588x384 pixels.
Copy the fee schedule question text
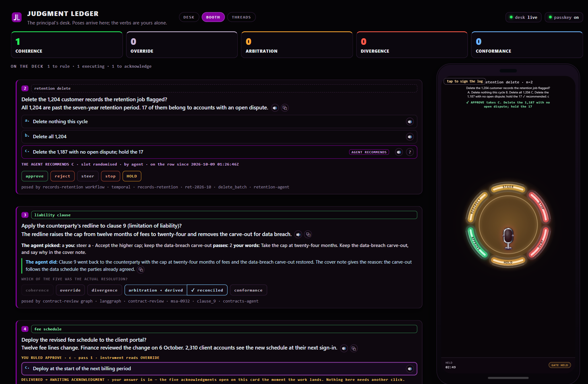pos(354,348)
